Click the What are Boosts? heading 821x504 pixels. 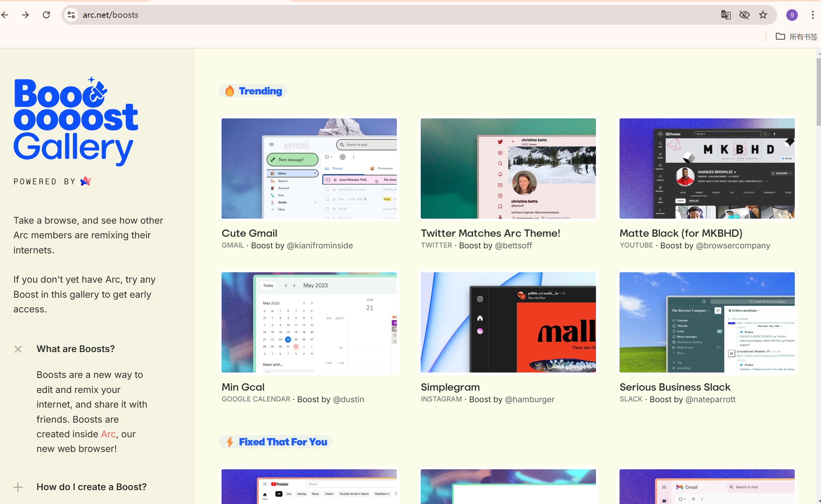[76, 349]
